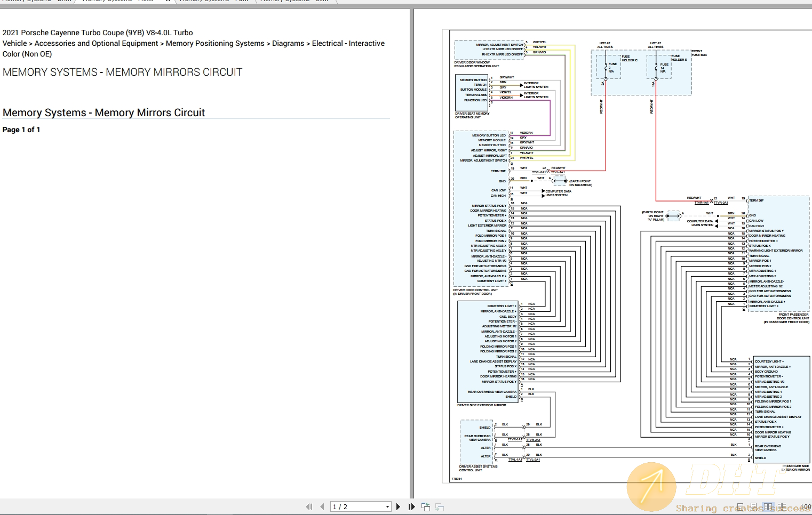The width and height of the screenshot is (812, 515).
Task: Click MEMORY BUTTON label in seat memory unit
Action: (x=473, y=80)
